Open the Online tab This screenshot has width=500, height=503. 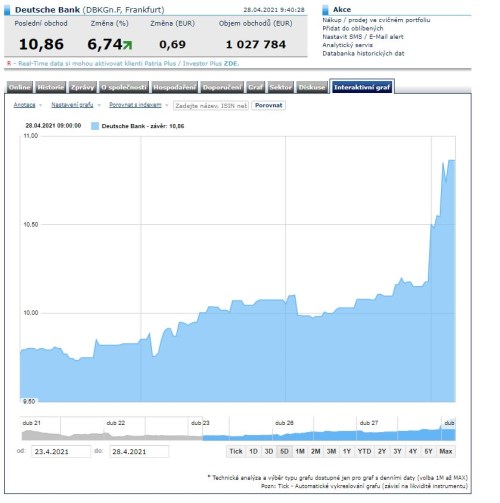(20, 87)
